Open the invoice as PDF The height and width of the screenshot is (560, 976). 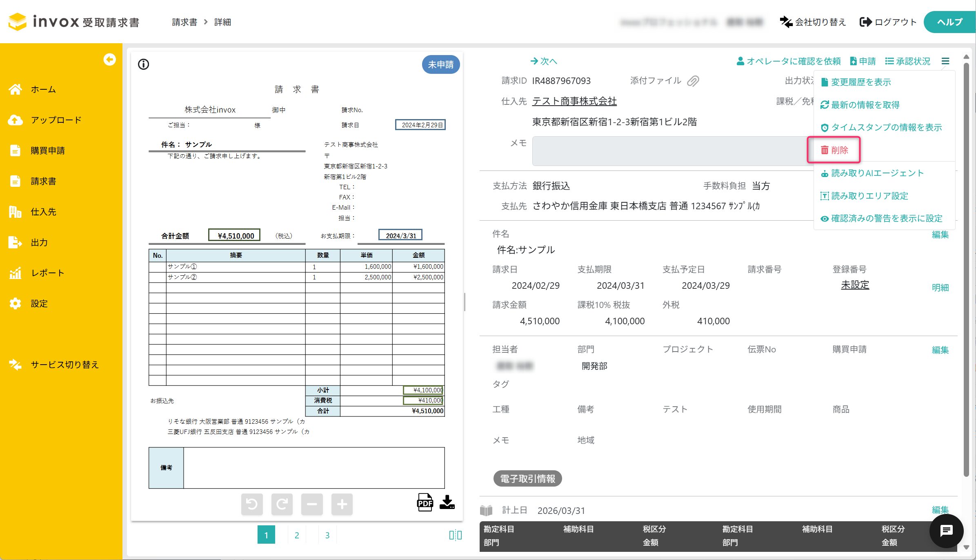[425, 502]
